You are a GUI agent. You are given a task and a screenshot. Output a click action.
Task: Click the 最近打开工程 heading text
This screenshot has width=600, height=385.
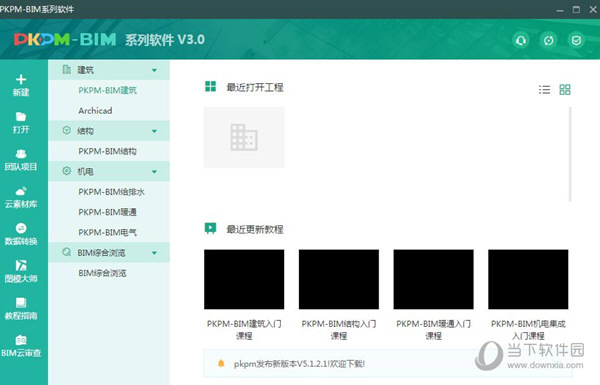[x=255, y=87]
